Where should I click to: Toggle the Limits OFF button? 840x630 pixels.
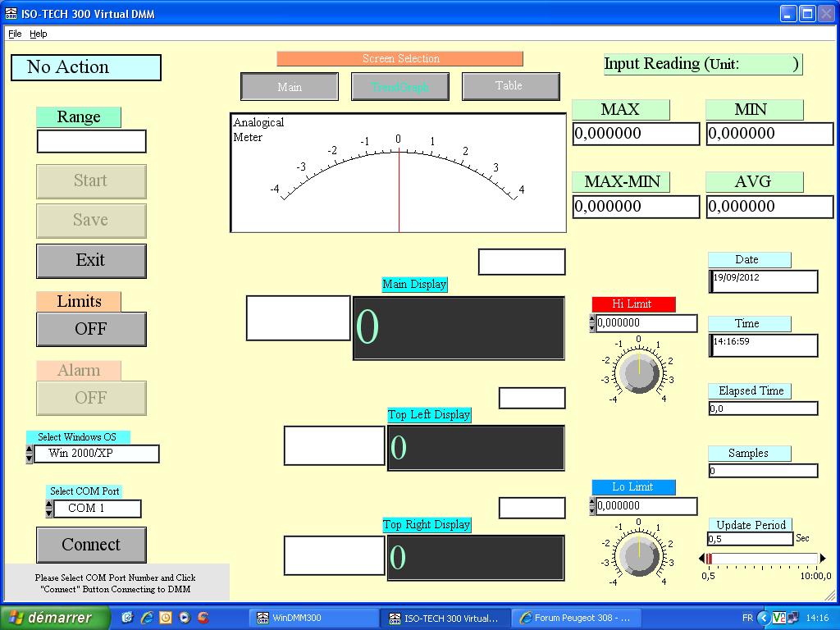pyautogui.click(x=91, y=329)
